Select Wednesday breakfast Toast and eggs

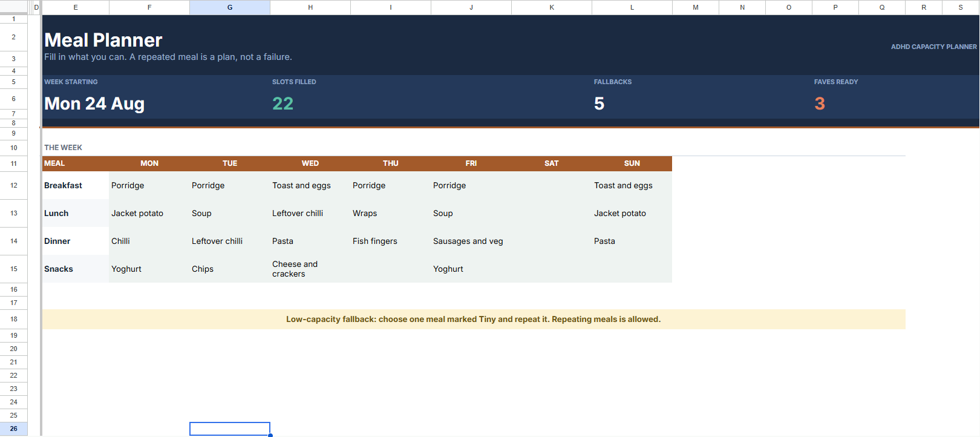tap(310, 185)
